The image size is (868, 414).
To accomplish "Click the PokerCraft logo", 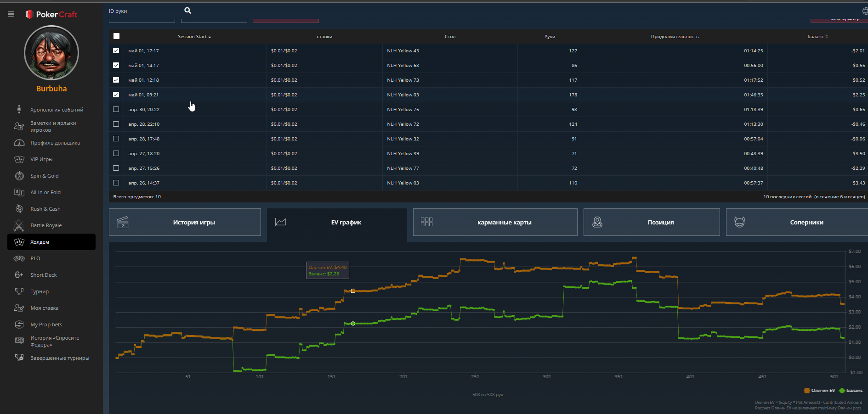I will click(x=51, y=14).
